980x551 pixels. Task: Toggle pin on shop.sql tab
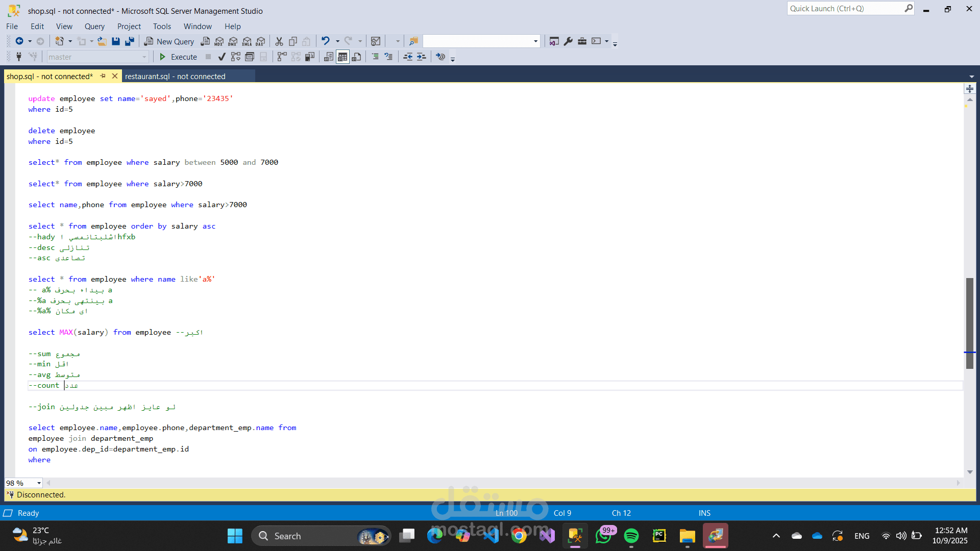[x=103, y=76]
